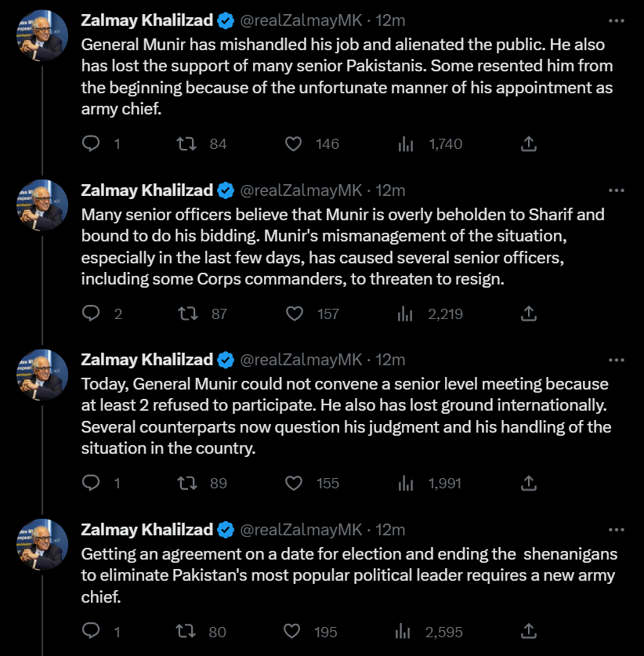View analytics showing 2,219 views
This screenshot has height=656, width=644.
tap(430, 314)
